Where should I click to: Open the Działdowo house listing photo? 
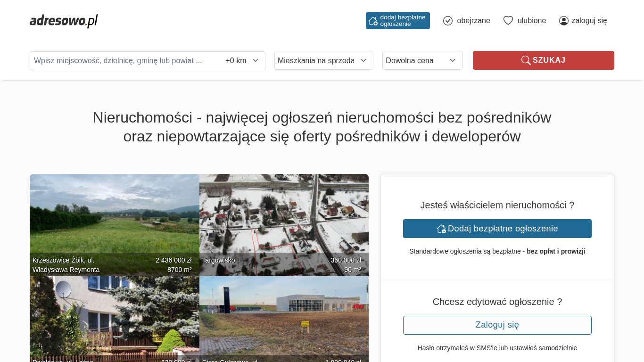[x=114, y=316]
